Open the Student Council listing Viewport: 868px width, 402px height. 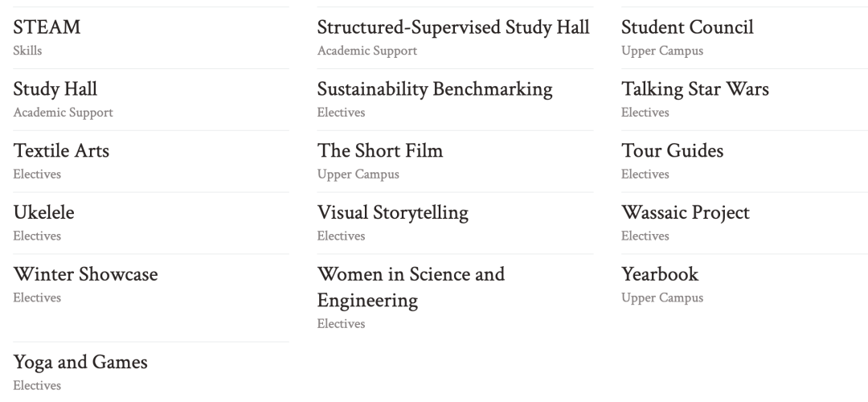(687, 27)
